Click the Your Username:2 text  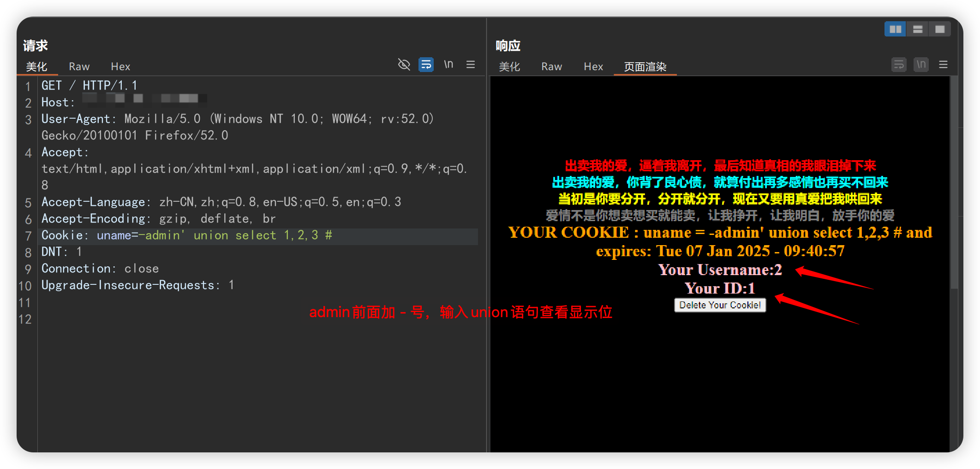pos(720,270)
